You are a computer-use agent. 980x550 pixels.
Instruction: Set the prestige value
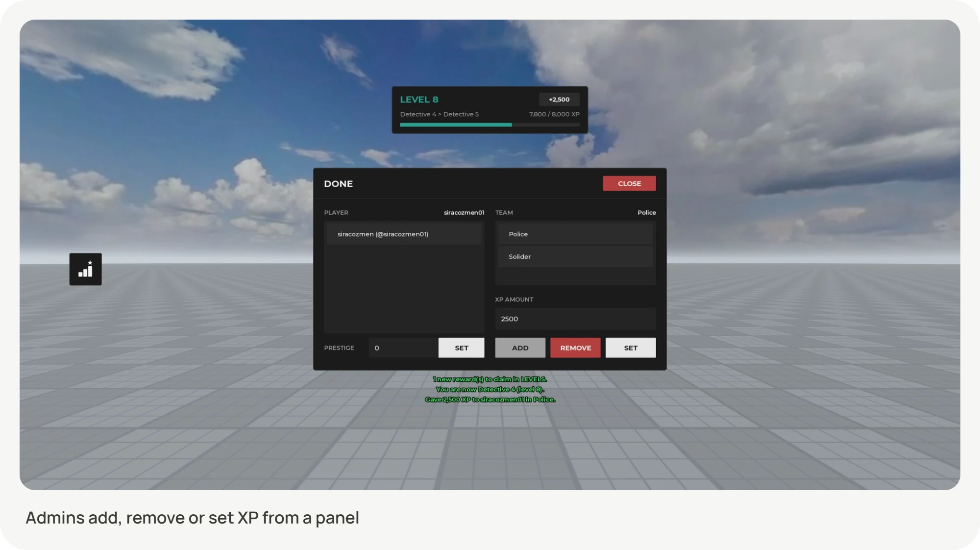pos(461,348)
